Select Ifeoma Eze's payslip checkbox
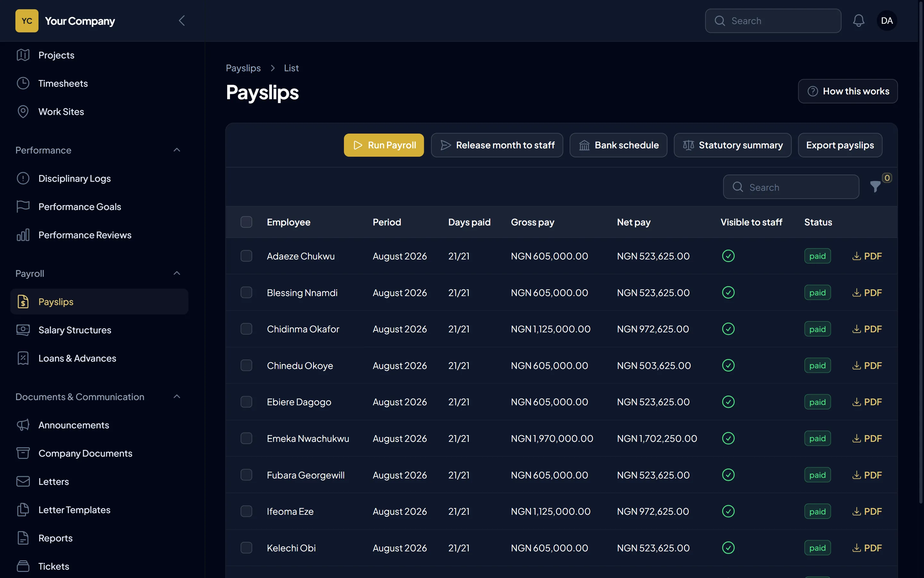This screenshot has height=578, width=924. [246, 512]
